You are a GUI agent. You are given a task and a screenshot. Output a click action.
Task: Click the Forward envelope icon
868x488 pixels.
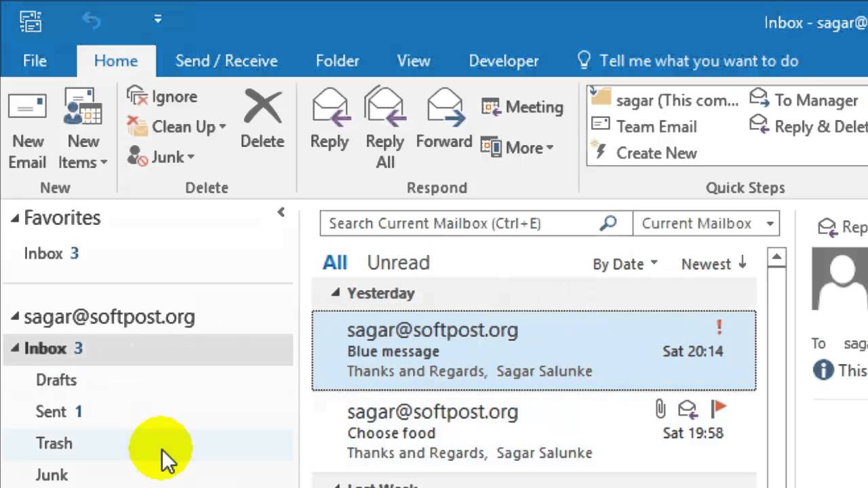coord(444,108)
